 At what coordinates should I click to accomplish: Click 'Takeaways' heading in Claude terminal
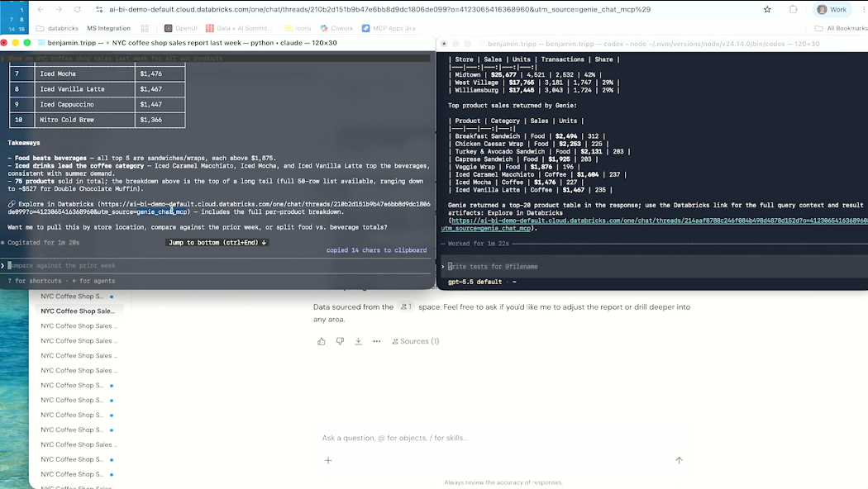click(24, 143)
